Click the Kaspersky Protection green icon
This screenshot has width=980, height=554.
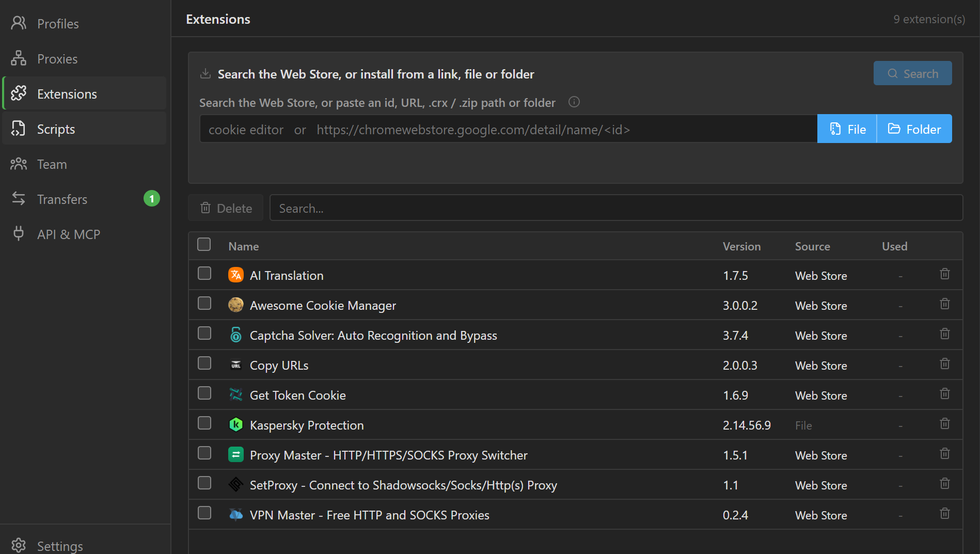pyautogui.click(x=236, y=424)
